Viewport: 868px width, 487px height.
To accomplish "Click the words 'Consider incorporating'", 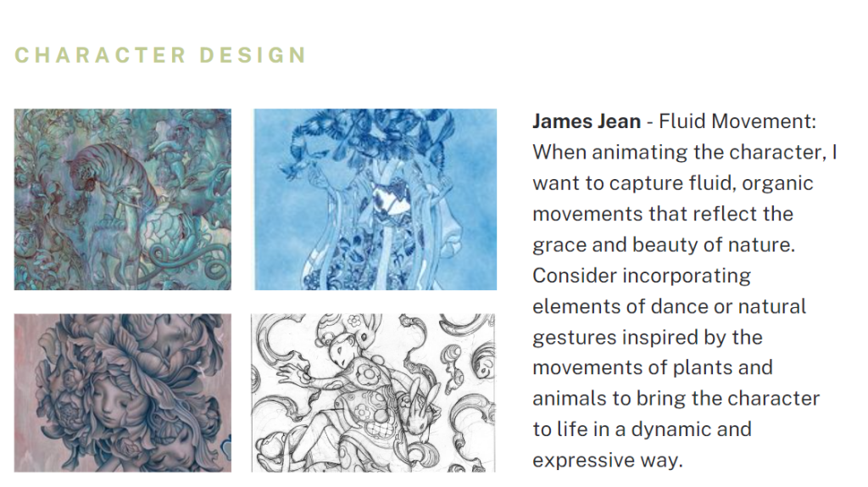I will pos(642,276).
